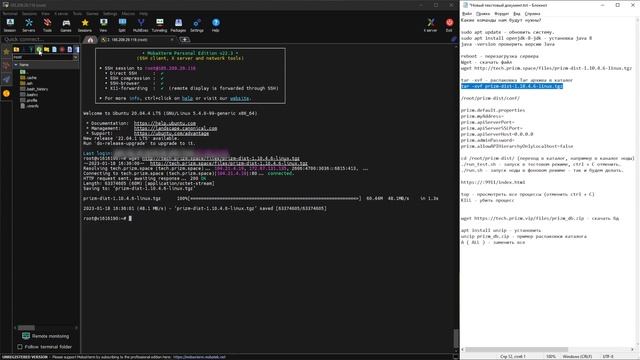Open the Tools menu in MobaXterm
This screenshot has width=640, height=360.
pos(77,13)
